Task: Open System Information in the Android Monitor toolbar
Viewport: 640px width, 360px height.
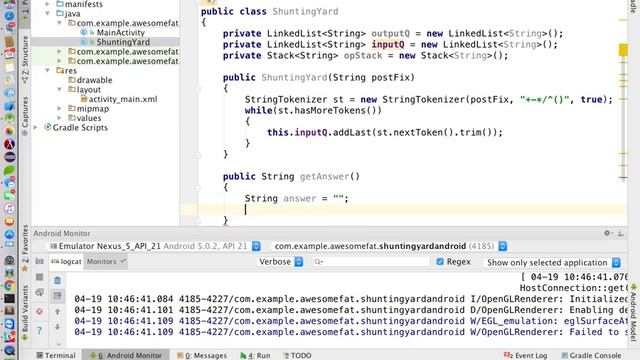Action: (x=40, y=292)
